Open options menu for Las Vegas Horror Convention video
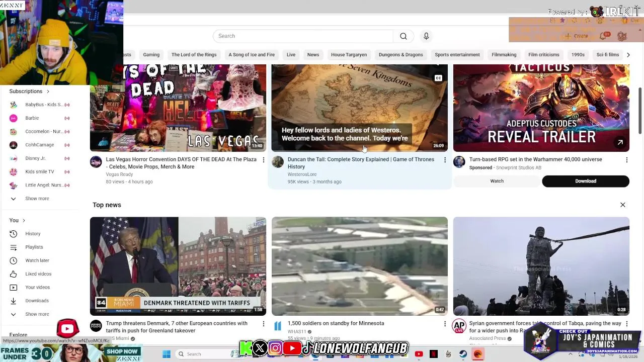This screenshot has width=644, height=362. point(263,160)
